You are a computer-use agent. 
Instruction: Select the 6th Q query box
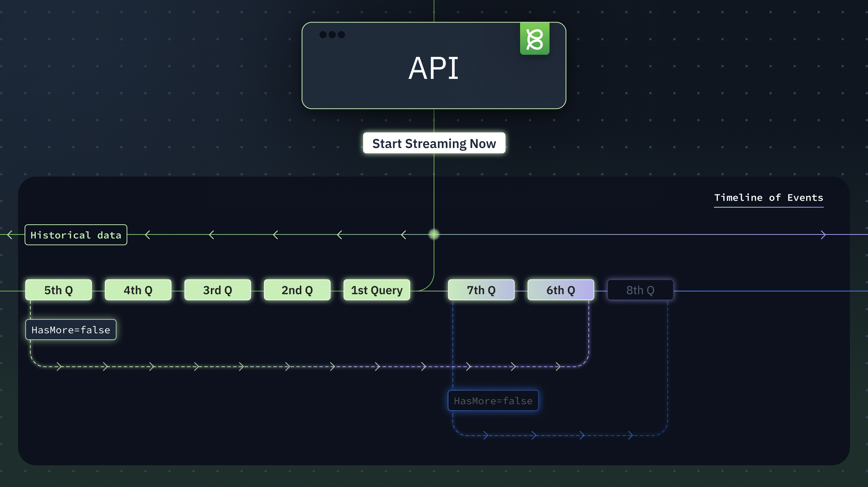tap(561, 290)
